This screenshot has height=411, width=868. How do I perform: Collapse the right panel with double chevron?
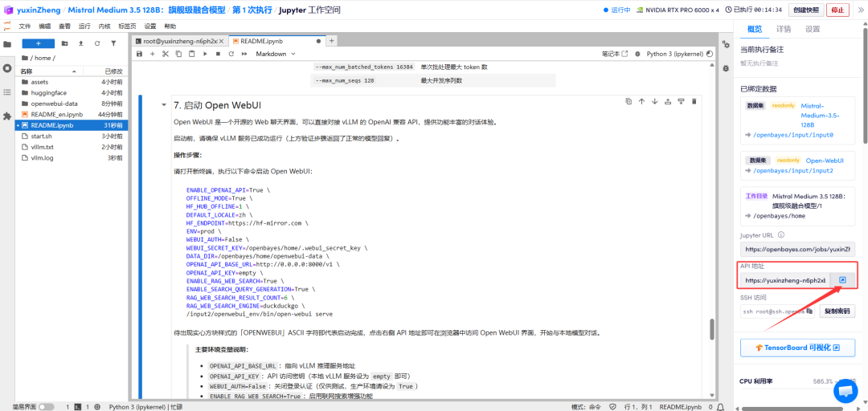[861, 10]
